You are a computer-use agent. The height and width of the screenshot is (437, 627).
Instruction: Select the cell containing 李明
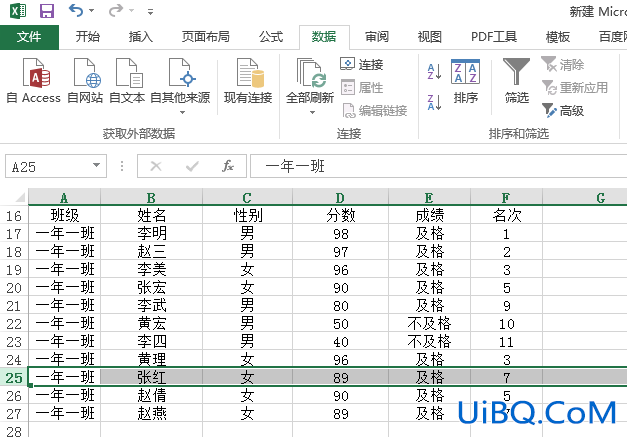coord(151,233)
